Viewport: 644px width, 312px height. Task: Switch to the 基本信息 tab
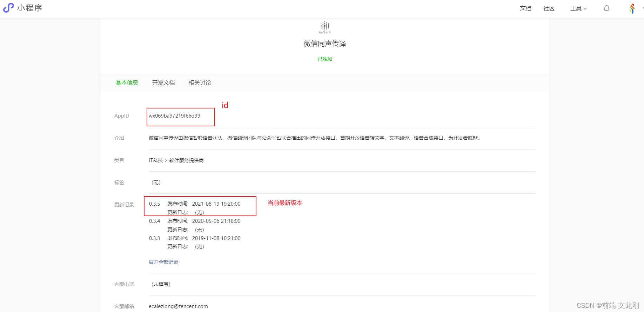coord(127,83)
